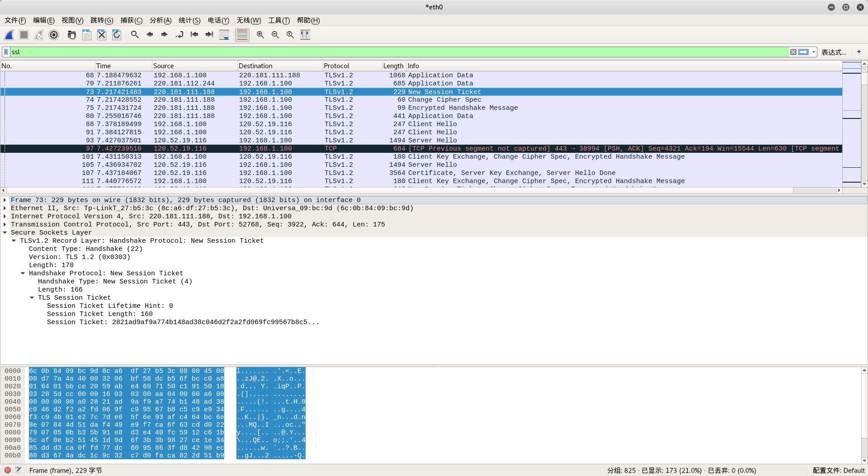Open the 跳转(G) menu
Viewport: 868px width, 476px height.
coord(102,20)
